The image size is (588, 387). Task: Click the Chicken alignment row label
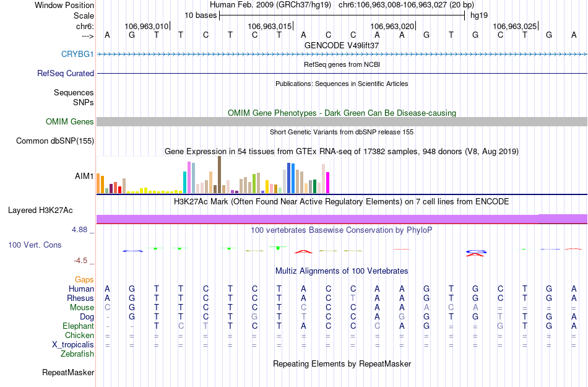pos(79,335)
